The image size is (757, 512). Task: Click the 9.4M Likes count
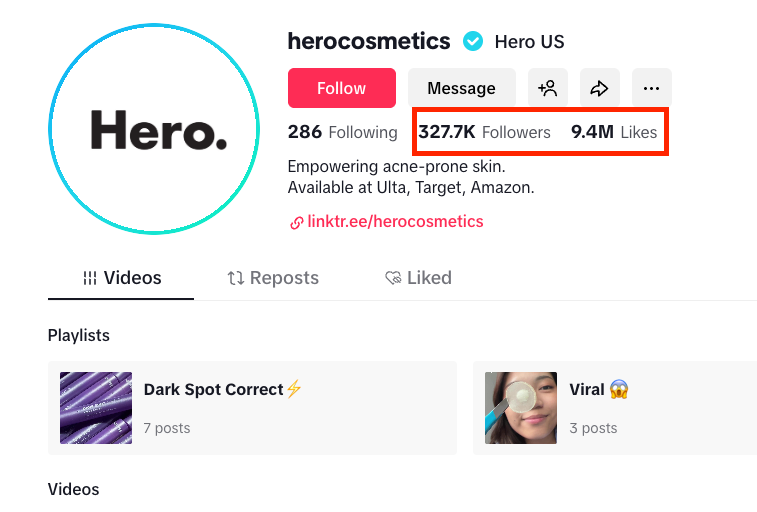point(614,132)
